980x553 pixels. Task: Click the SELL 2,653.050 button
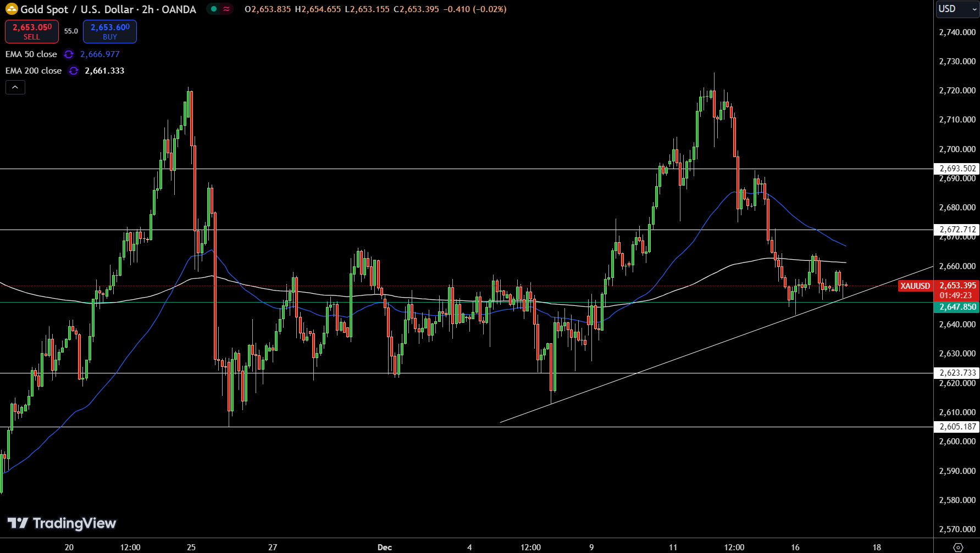point(32,31)
